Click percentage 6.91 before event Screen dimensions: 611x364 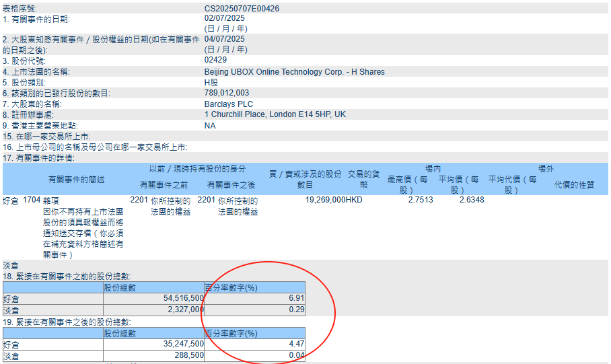pos(297,298)
